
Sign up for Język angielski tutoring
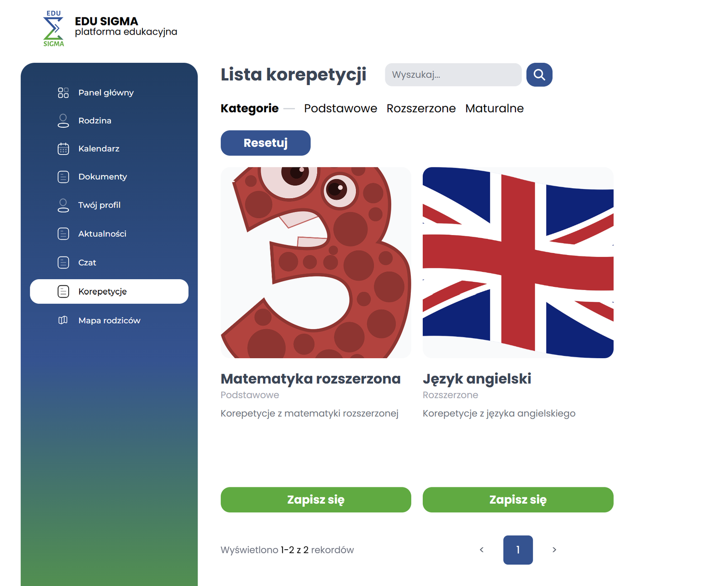click(x=518, y=500)
